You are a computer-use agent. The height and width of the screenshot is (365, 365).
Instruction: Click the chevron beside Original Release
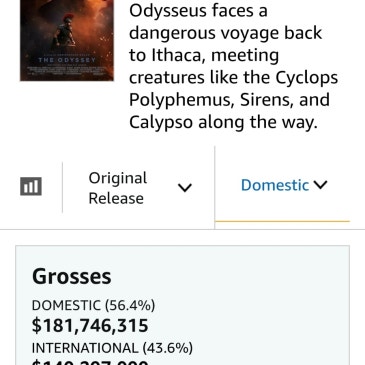click(185, 188)
